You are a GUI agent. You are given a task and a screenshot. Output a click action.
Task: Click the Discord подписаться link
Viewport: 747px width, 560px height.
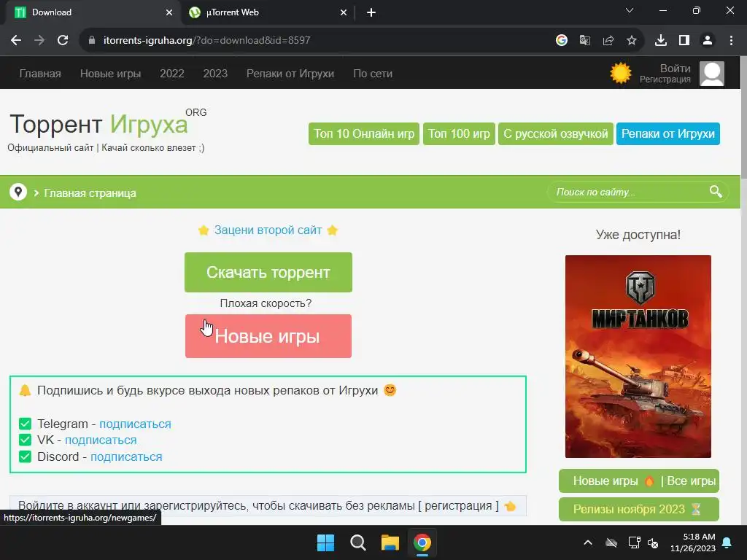[x=126, y=456]
